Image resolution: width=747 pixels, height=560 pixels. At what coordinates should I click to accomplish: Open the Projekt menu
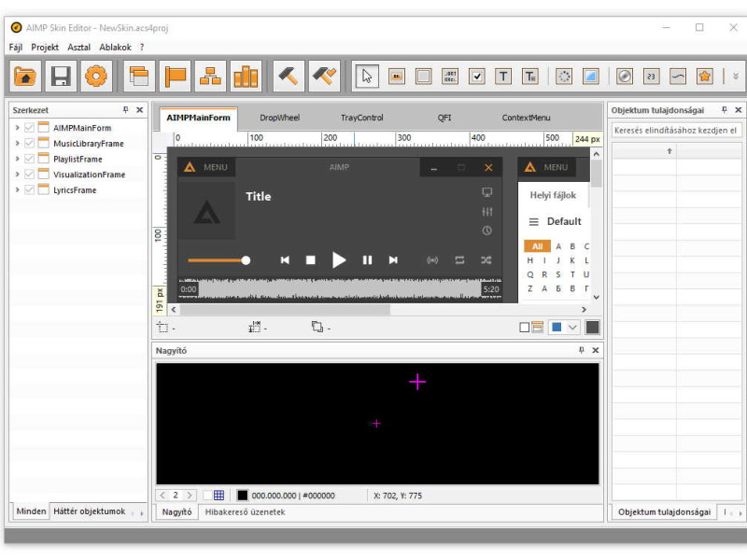pos(45,48)
